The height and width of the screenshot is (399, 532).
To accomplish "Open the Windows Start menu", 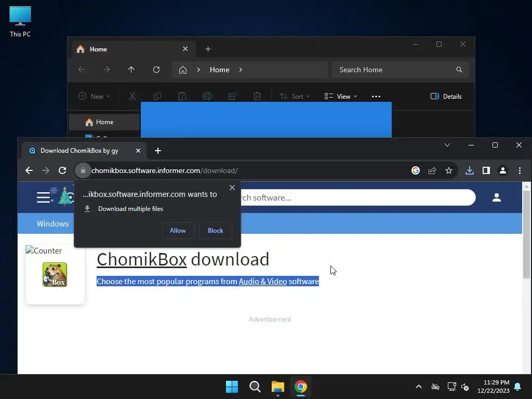I will pos(232,387).
